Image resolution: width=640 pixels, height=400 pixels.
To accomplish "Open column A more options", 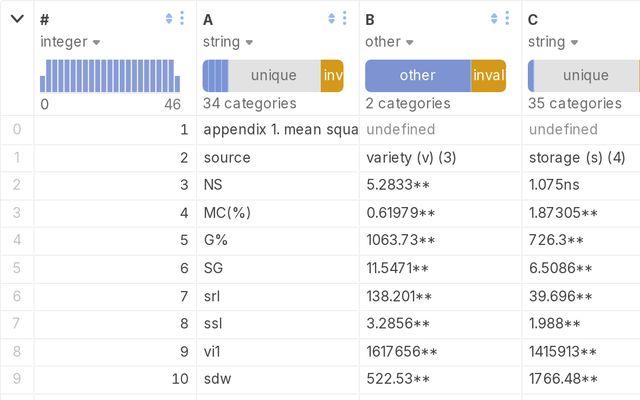I will pos(345,19).
